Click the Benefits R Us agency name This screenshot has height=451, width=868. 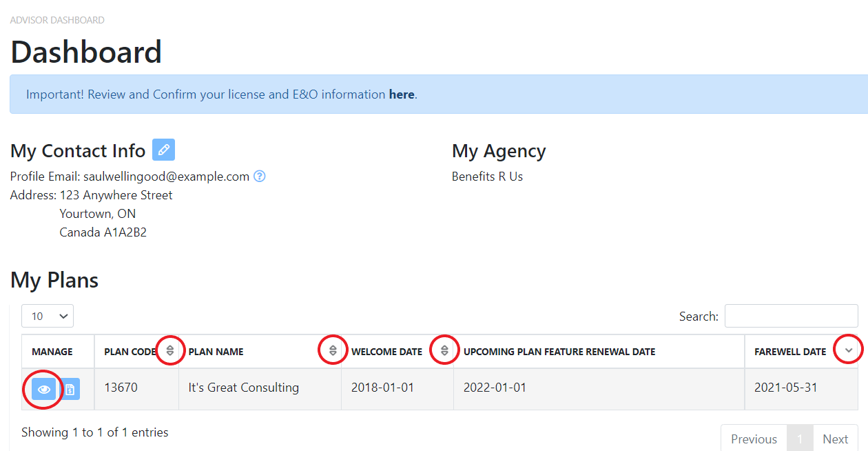(x=487, y=177)
